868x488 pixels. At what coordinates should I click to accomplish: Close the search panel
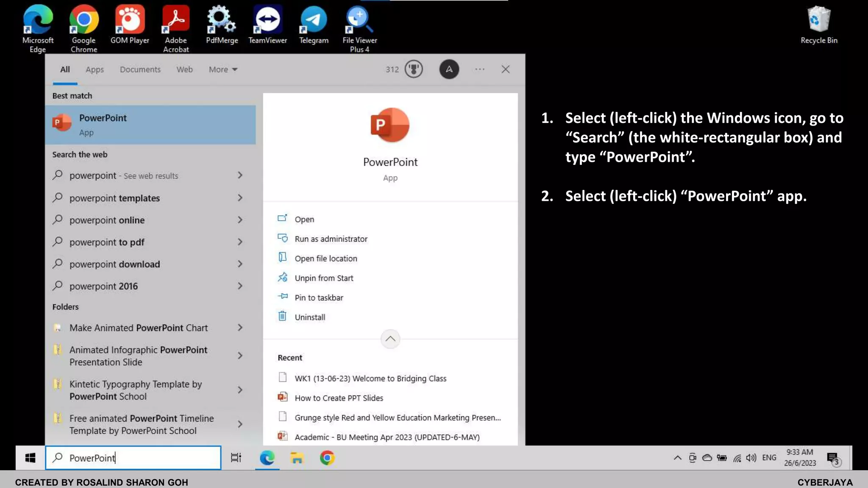click(x=505, y=69)
